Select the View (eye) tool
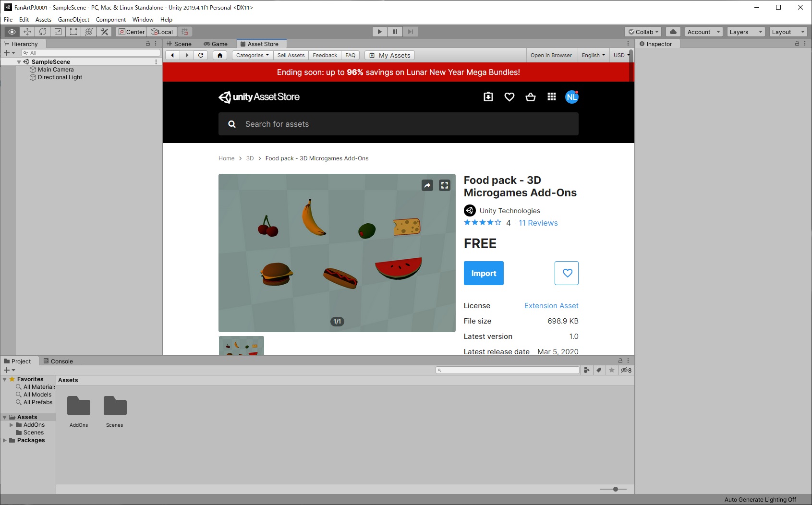 pyautogui.click(x=12, y=32)
